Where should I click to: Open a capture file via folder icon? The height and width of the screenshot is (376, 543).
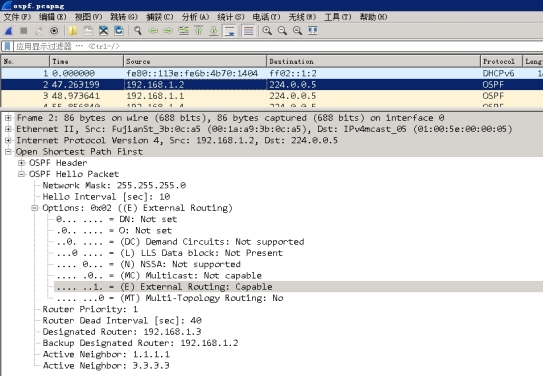(x=73, y=31)
